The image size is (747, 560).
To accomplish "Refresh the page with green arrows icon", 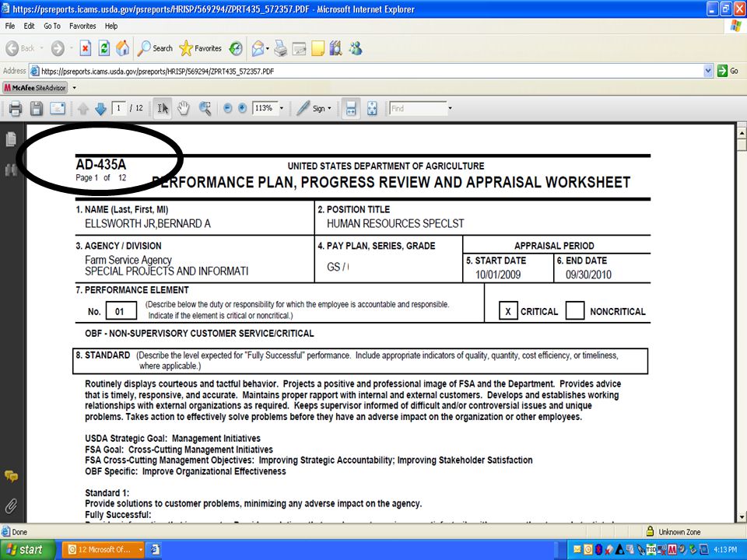I will [103, 48].
